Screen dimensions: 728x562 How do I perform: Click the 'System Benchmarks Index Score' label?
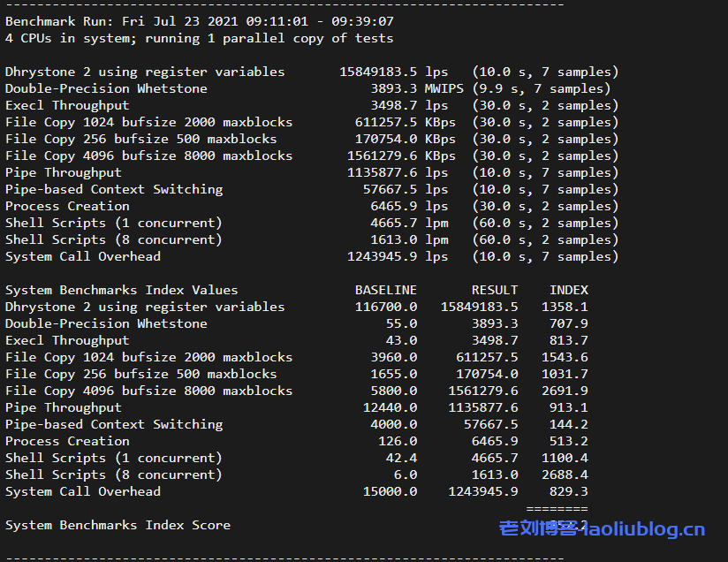(118, 525)
